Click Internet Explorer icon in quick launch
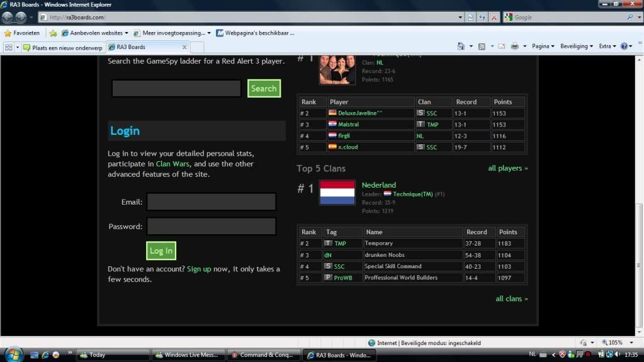Viewport: 644px width, 362px height. (x=45, y=354)
